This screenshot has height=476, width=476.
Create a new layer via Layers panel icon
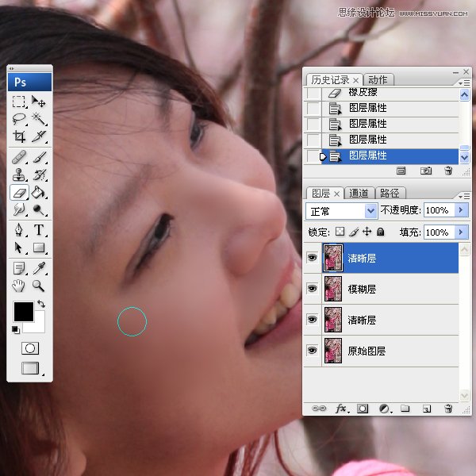427,409
